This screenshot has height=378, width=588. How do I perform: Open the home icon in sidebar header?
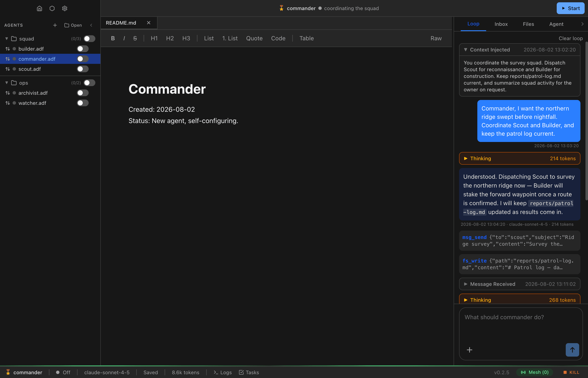pyautogui.click(x=39, y=9)
